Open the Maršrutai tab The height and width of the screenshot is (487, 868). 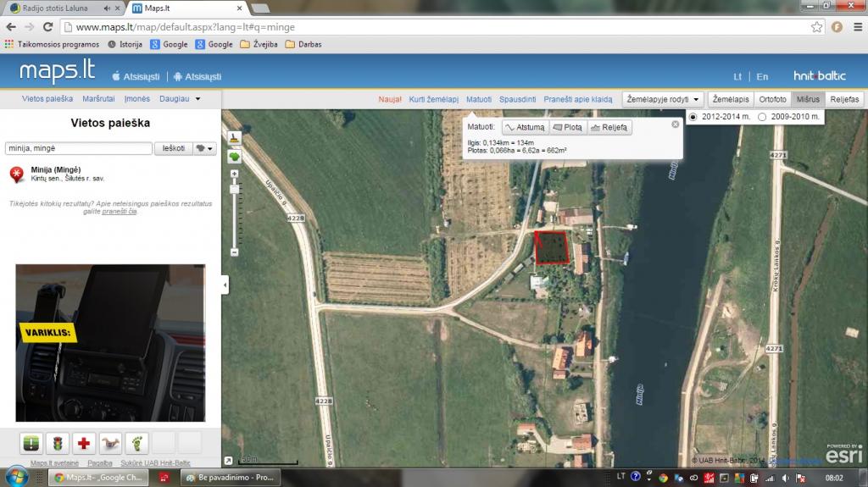tap(99, 99)
